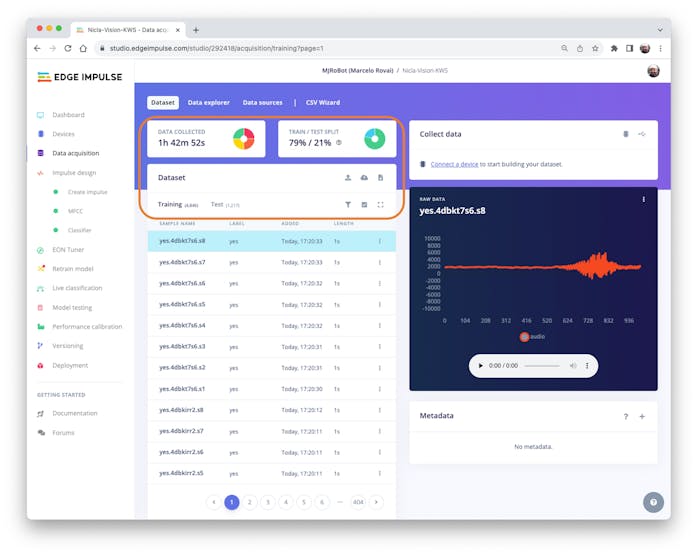Open Deployment page
The image size is (698, 555).
click(x=70, y=365)
